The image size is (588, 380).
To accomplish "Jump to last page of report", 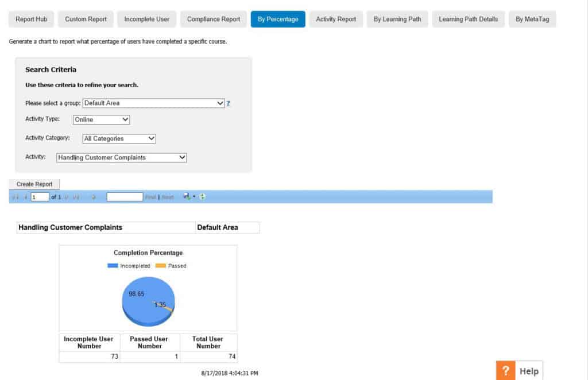I will pos(76,197).
